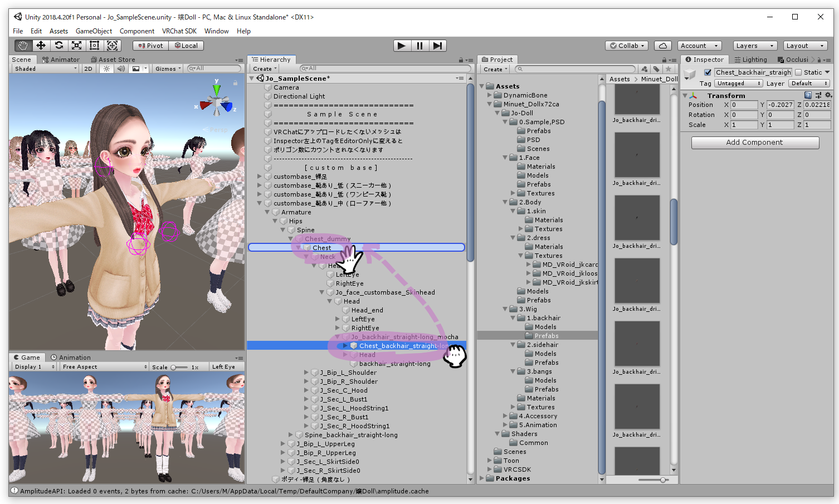
Task: Open the Hierarchy Create dropdown
Action: click(x=265, y=69)
